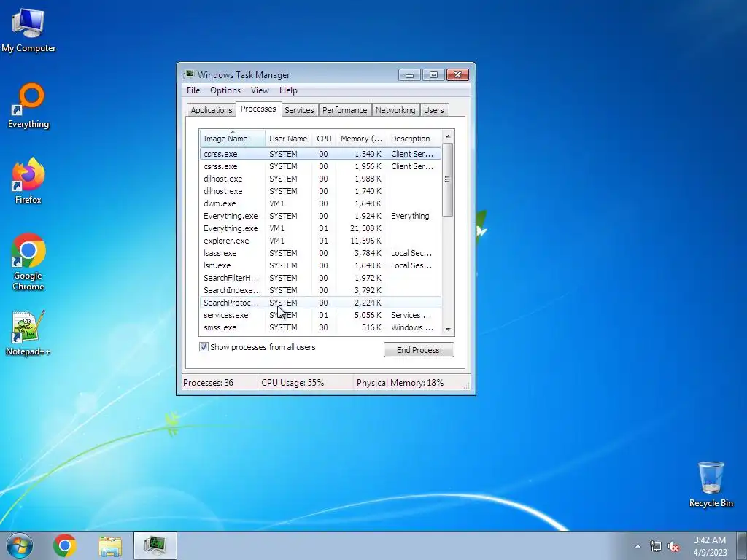Select csrss.exe row with 1,540 K memory
This screenshot has height=560, width=747.
320,154
